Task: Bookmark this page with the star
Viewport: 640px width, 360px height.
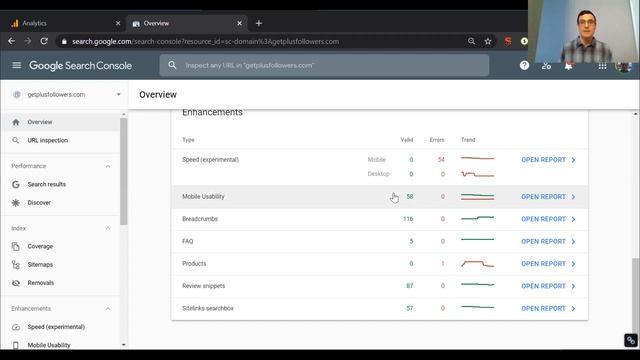Action: 488,41
